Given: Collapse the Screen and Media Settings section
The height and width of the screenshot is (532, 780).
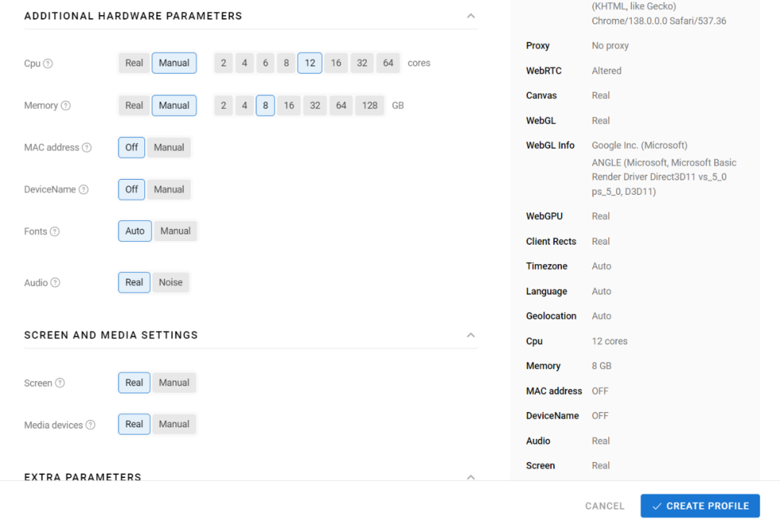Looking at the screenshot, I should pos(471,335).
